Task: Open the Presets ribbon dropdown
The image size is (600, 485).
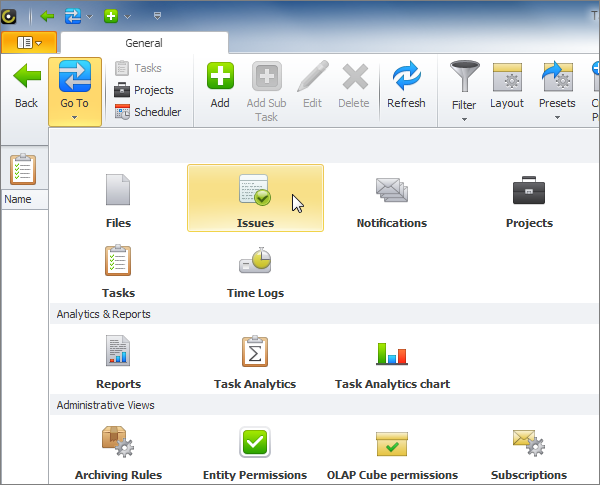Action: 557,92
